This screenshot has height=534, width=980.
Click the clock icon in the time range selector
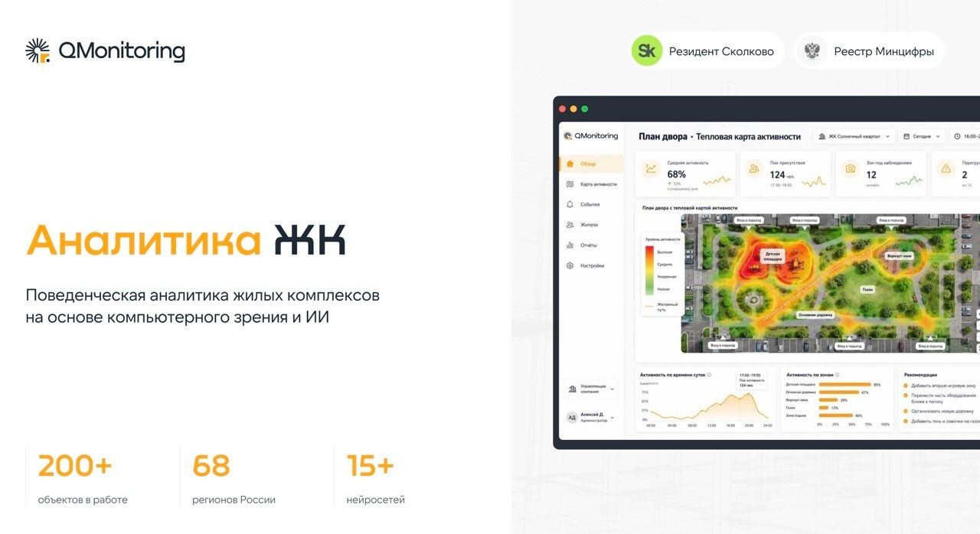[959, 136]
